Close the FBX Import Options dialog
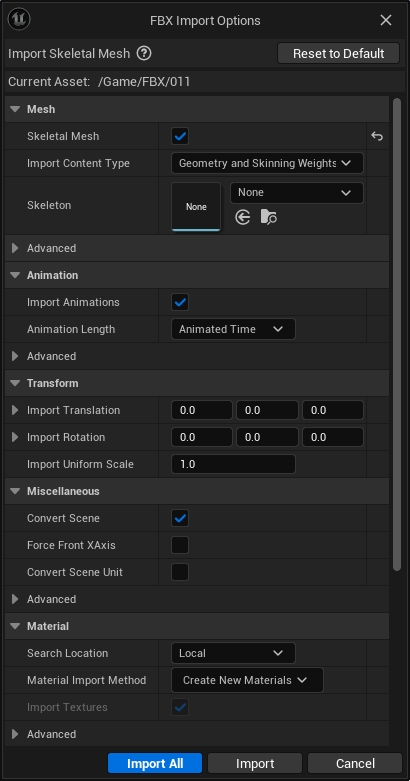410x781 pixels. click(x=386, y=20)
